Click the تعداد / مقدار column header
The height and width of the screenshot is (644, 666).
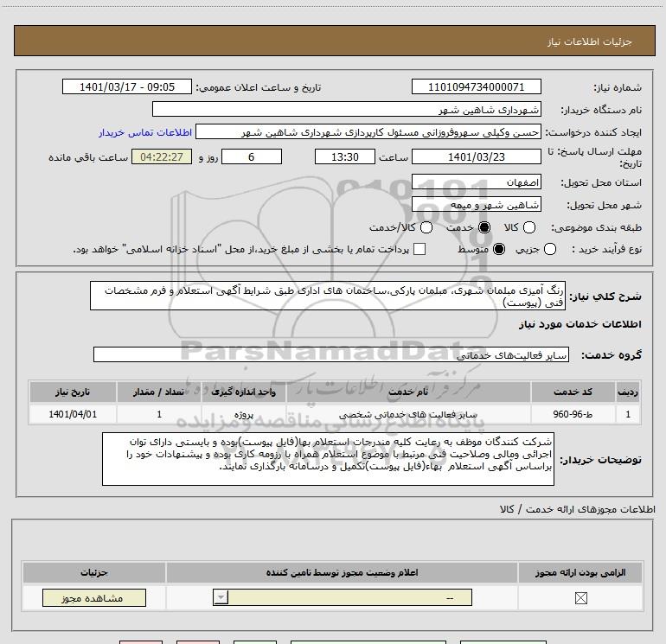point(159,392)
